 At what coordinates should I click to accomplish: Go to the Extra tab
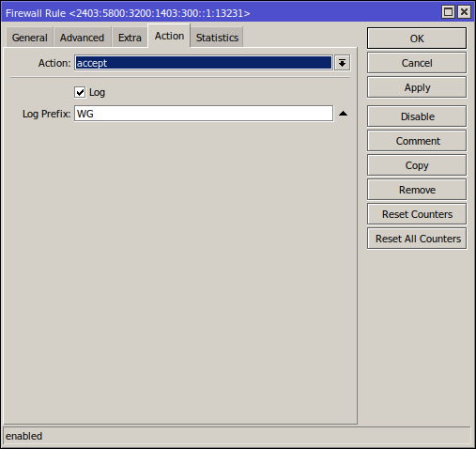[x=130, y=38]
